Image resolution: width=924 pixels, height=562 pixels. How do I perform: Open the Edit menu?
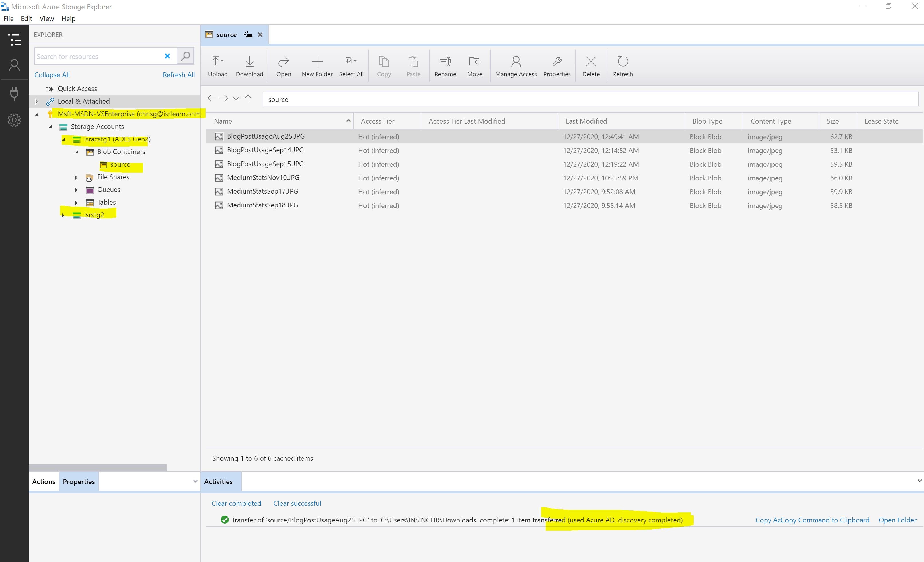coord(26,18)
